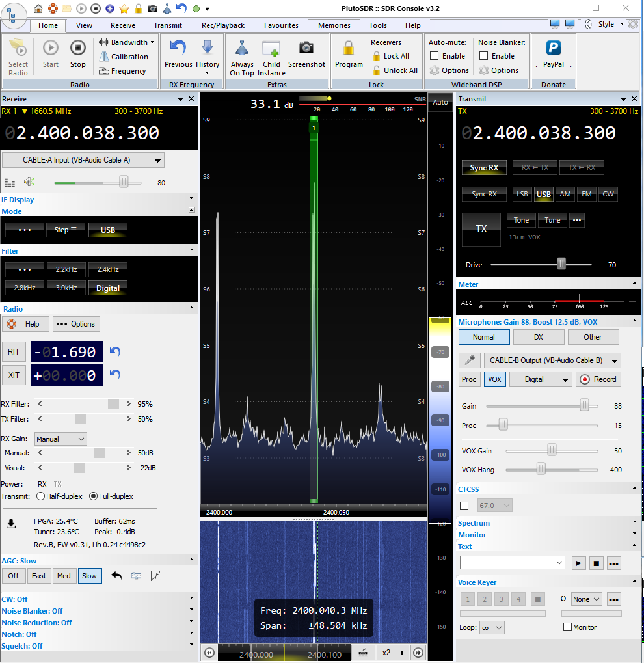The height and width of the screenshot is (663, 644).
Task: Select the 2.4kHz filter button
Action: pyautogui.click(x=108, y=269)
